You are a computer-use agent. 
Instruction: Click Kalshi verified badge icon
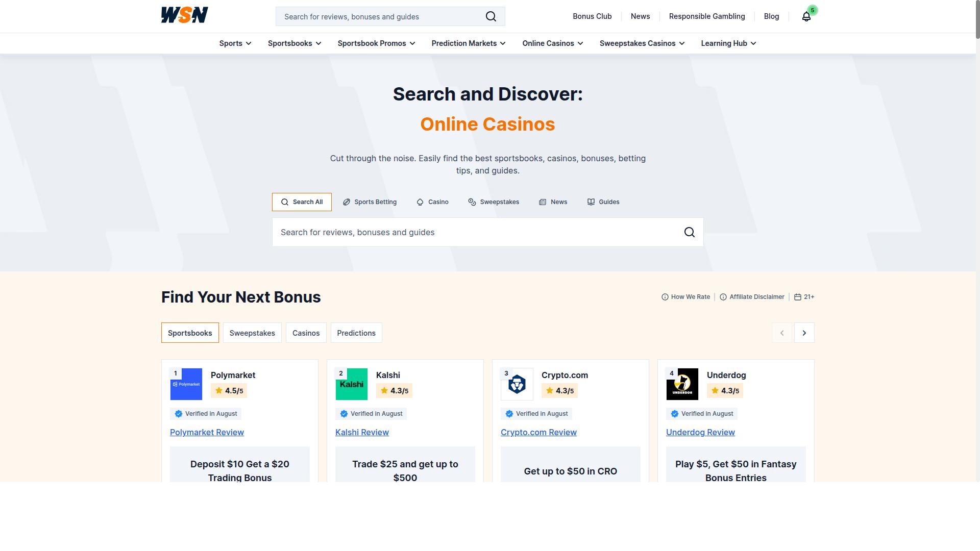pyautogui.click(x=344, y=414)
